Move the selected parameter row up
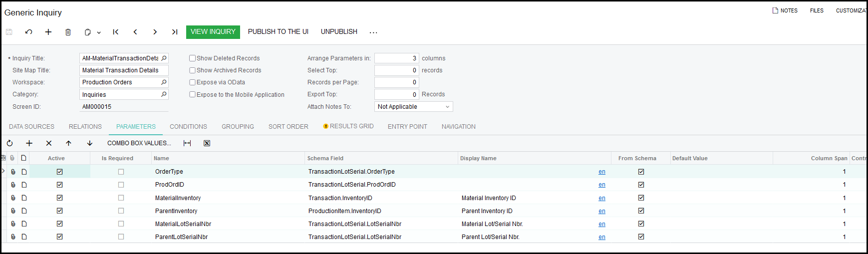 pos(68,143)
